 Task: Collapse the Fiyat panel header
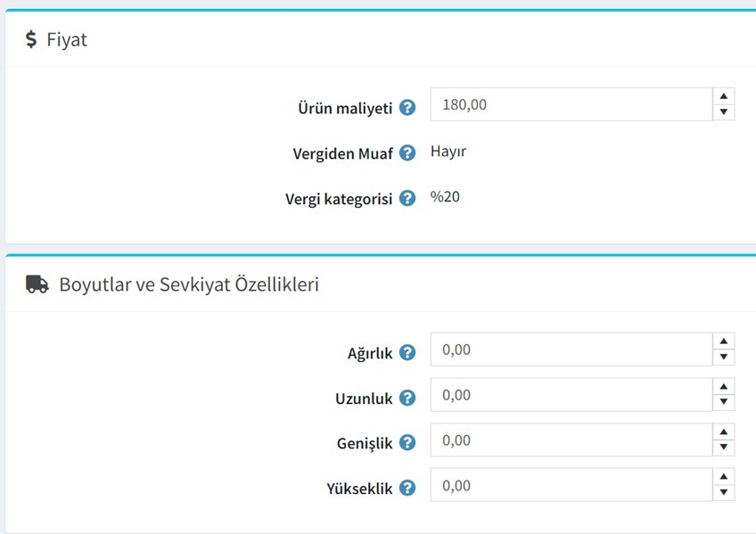pos(381,39)
